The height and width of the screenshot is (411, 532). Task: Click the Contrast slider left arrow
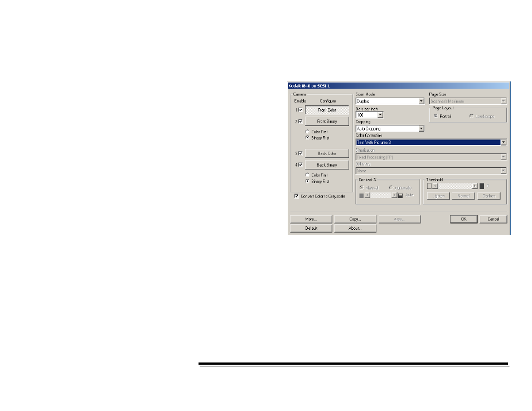pos(367,195)
